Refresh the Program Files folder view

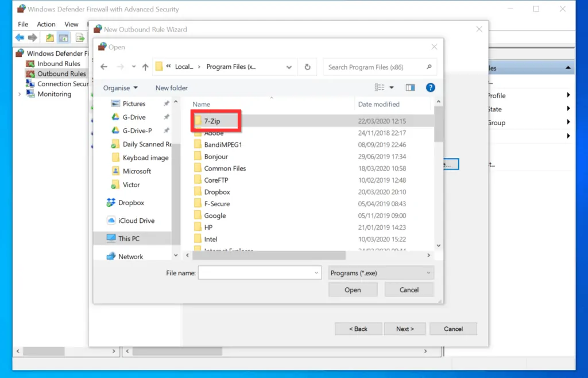307,67
